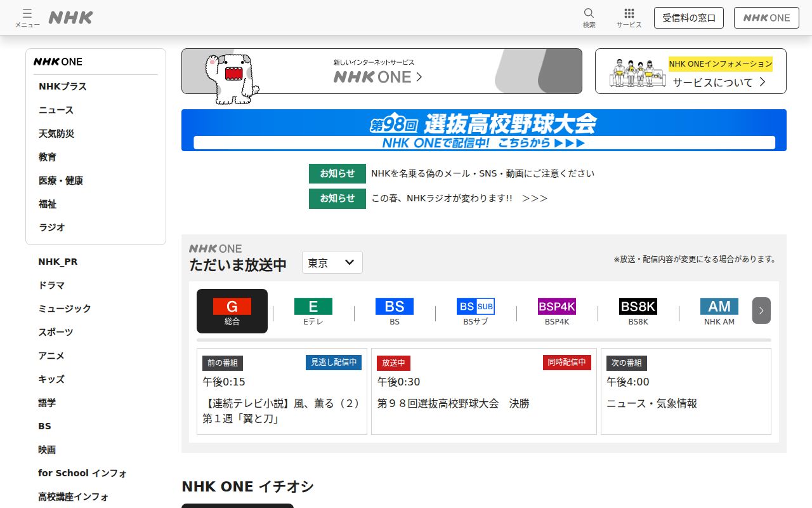The image size is (812, 508).
Task: Open 風、薫る previous program card
Action: pos(282,391)
